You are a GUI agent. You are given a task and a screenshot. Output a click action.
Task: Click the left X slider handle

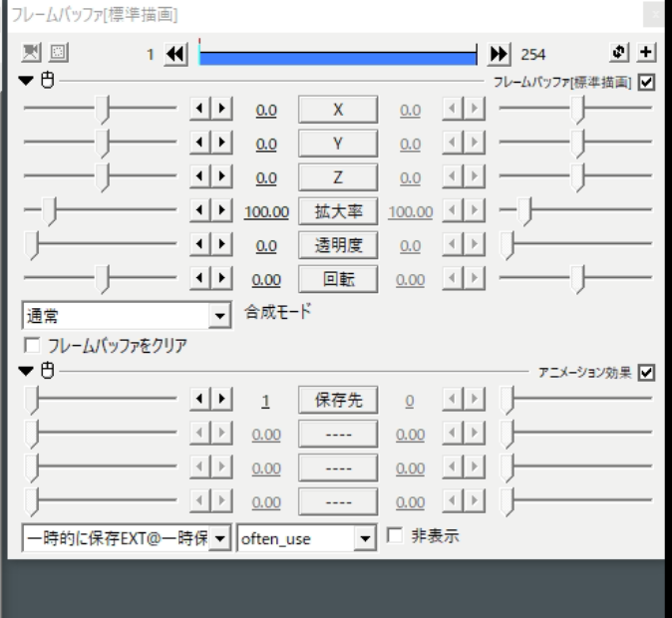coord(102,110)
